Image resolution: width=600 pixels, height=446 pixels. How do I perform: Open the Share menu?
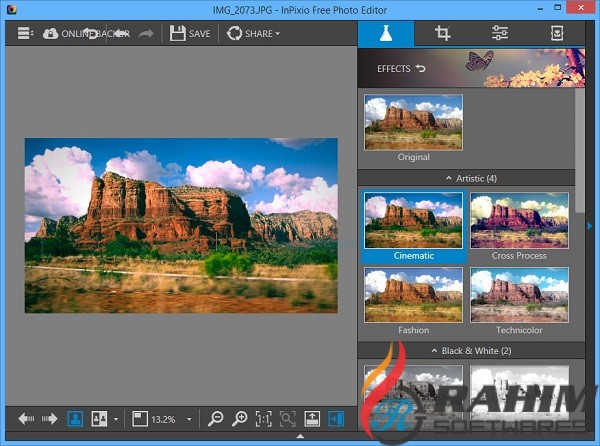coord(253,34)
